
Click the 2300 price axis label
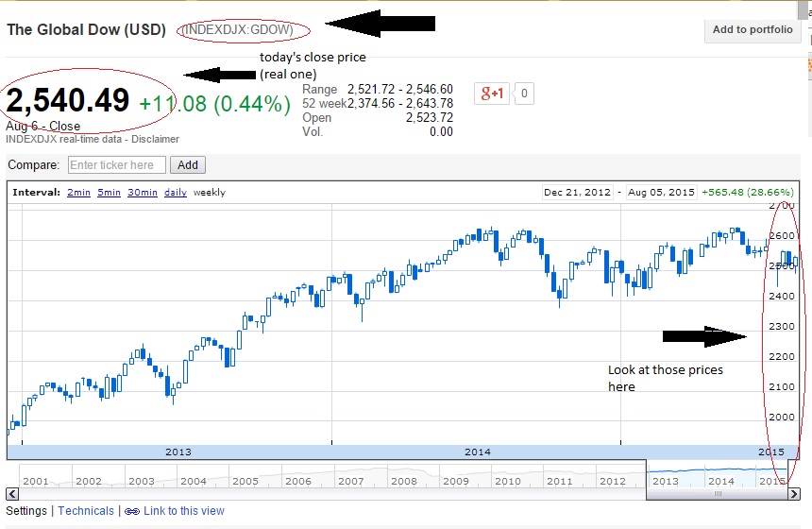[x=782, y=327]
